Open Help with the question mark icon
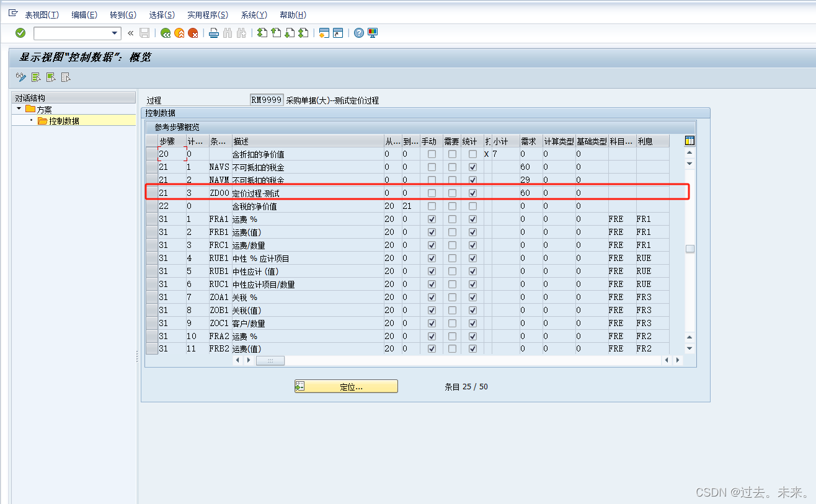The image size is (816, 504). point(359,33)
